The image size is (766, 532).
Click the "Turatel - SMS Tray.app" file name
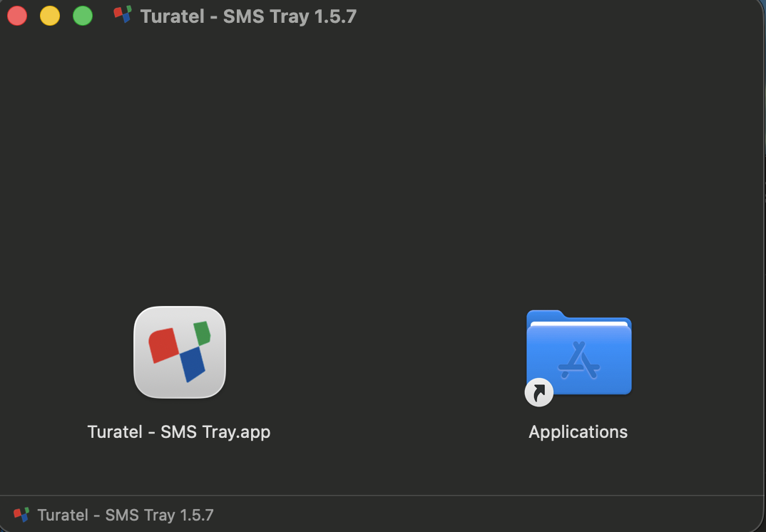(x=179, y=432)
